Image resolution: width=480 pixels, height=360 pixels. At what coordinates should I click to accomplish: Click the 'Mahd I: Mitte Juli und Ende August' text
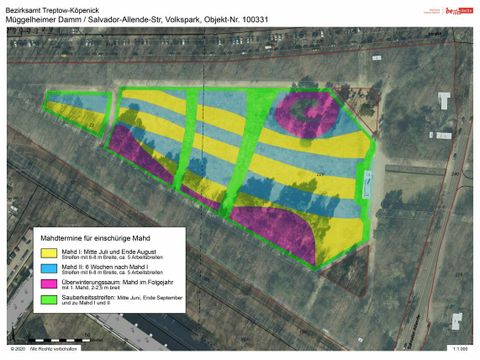109,252
